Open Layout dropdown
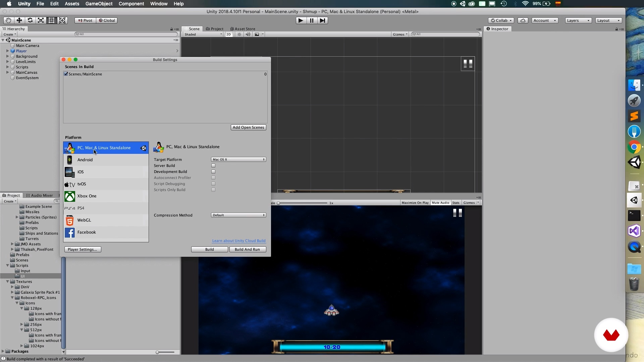Screen dimensions: 644x362 (609, 20)
